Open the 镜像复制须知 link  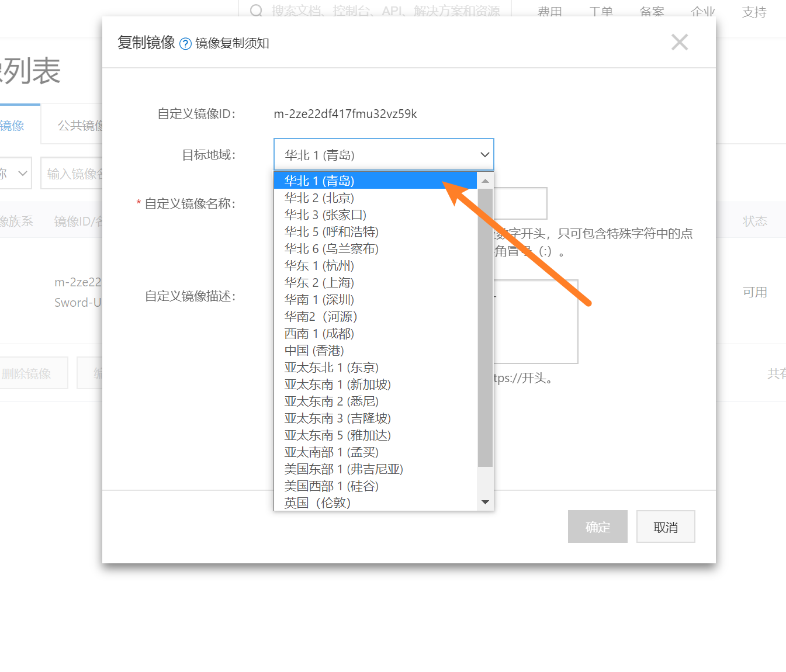pos(231,43)
